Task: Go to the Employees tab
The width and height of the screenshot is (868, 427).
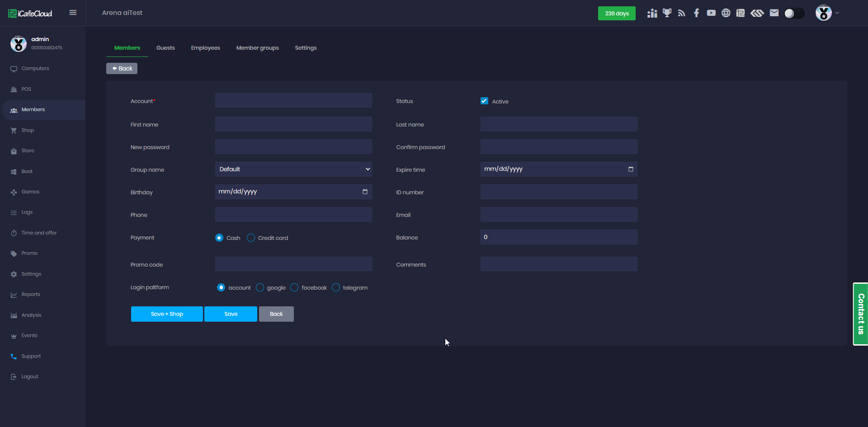Action: point(205,48)
